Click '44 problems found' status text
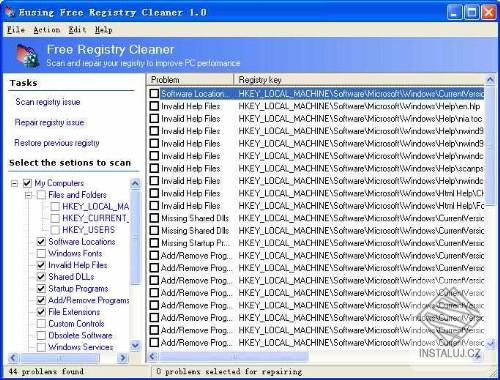The height and width of the screenshot is (380, 500). (46, 371)
